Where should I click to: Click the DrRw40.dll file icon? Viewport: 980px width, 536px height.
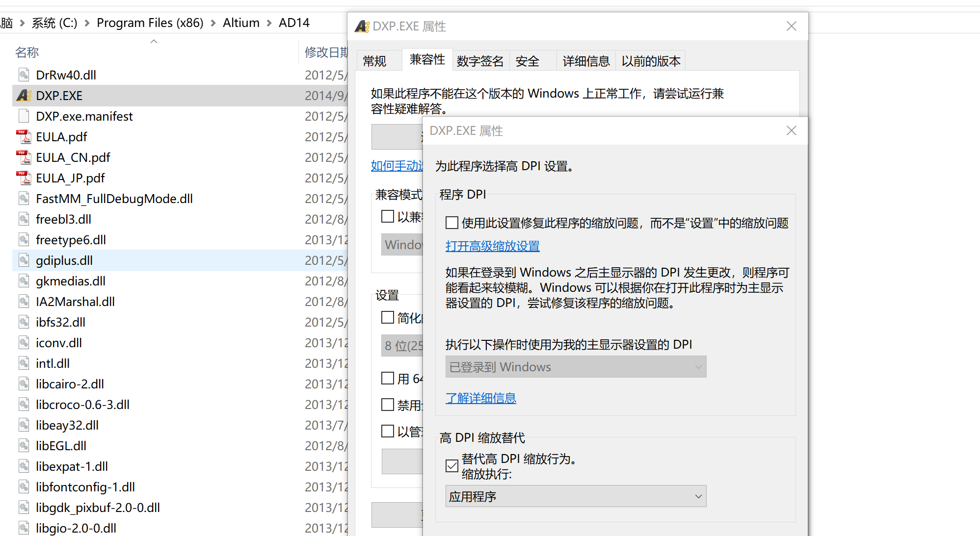(x=24, y=75)
